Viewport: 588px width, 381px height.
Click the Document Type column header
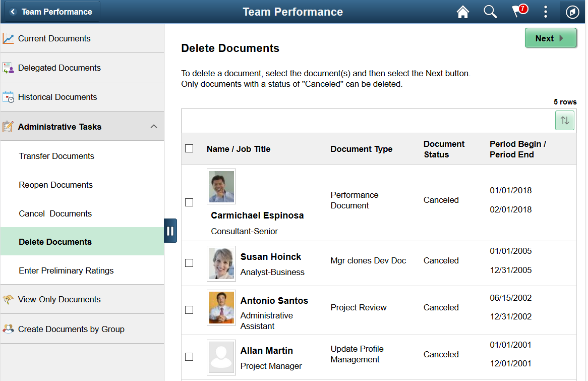pos(361,149)
